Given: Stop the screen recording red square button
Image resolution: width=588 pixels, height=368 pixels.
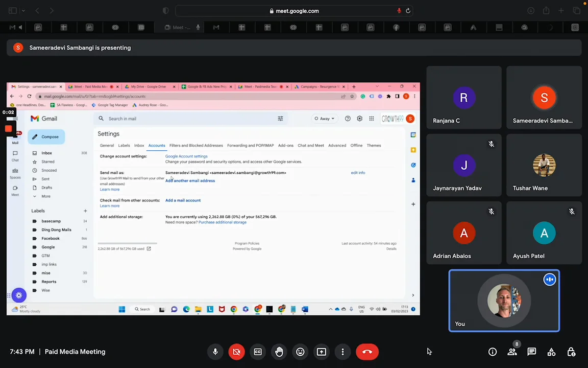Looking at the screenshot, I should coord(8,128).
